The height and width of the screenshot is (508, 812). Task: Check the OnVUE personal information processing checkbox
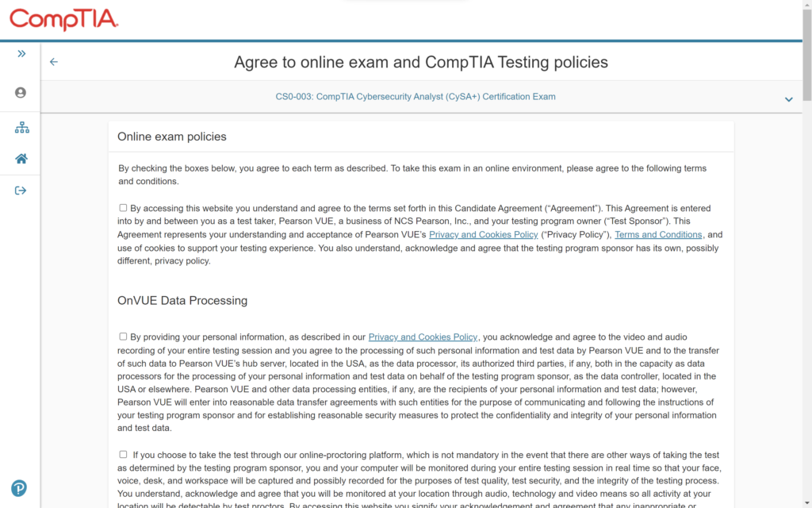point(123,337)
